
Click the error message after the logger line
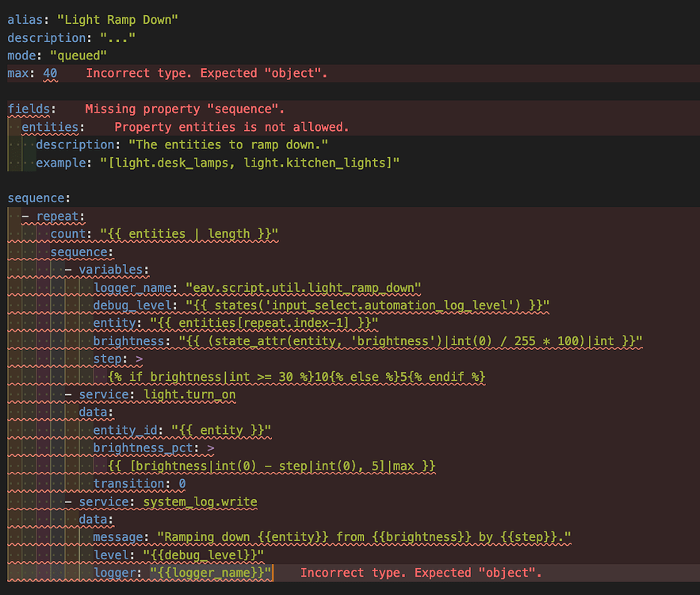point(420,573)
